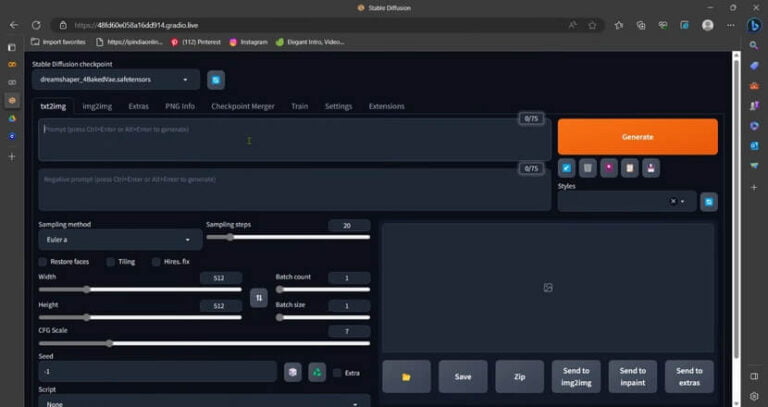The image size is (768, 407).
Task: Open the output folder with folder icon
Action: click(406, 377)
